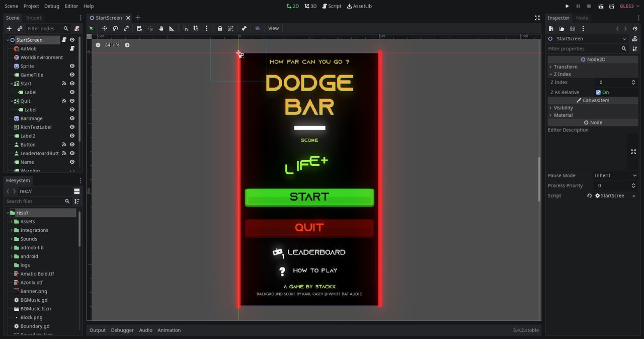Lock the selected node with padlock icon

[x=220, y=28]
